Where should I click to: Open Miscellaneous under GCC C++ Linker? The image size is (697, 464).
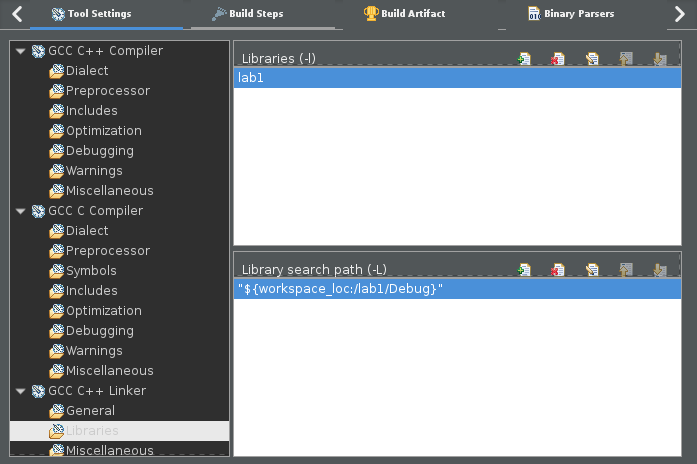click(110, 450)
